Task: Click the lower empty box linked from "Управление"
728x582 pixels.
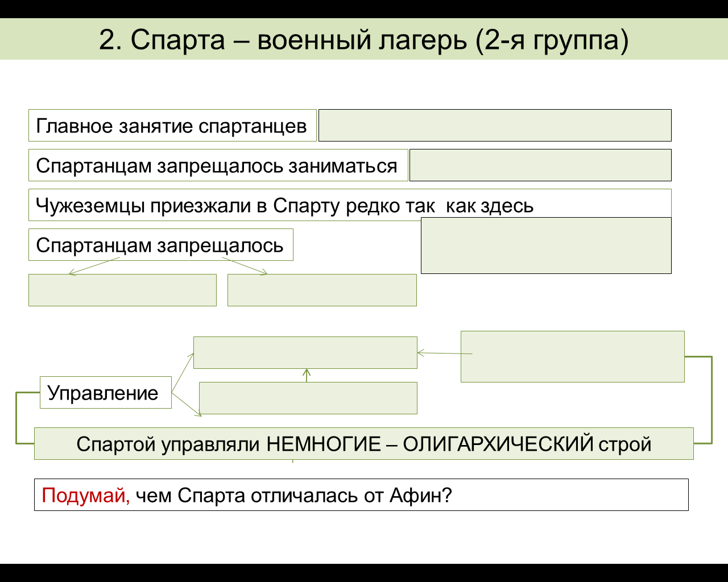Action: [x=308, y=398]
